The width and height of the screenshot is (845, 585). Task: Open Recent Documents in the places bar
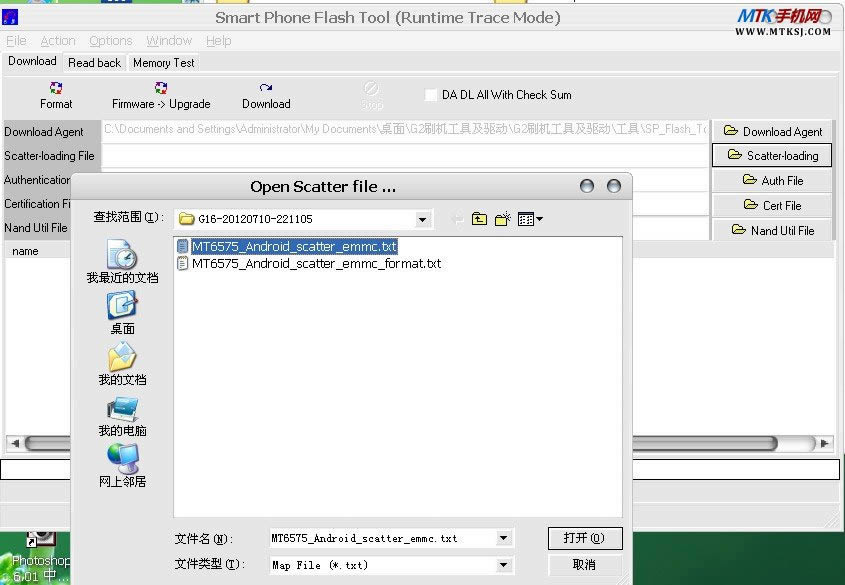point(122,262)
